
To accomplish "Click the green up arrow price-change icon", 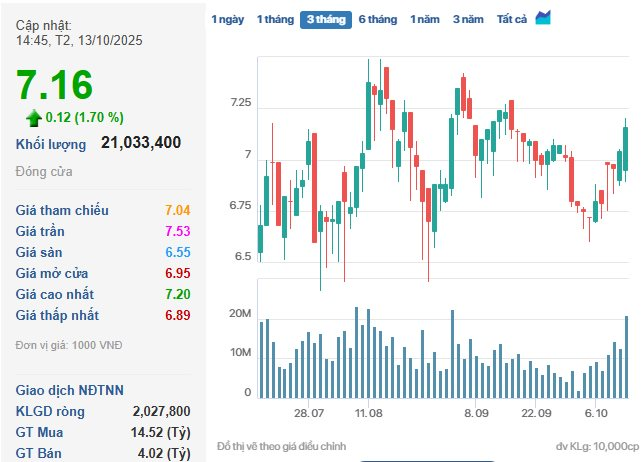I will coord(34,117).
